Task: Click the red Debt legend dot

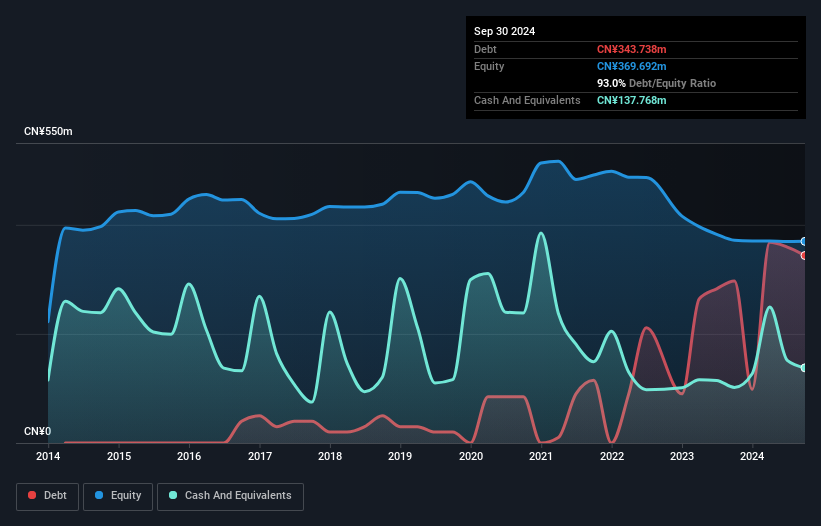Action: tap(32, 495)
